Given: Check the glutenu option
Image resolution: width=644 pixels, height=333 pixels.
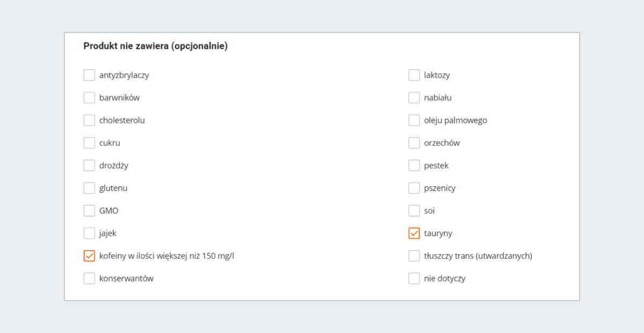Looking at the screenshot, I should [89, 188].
